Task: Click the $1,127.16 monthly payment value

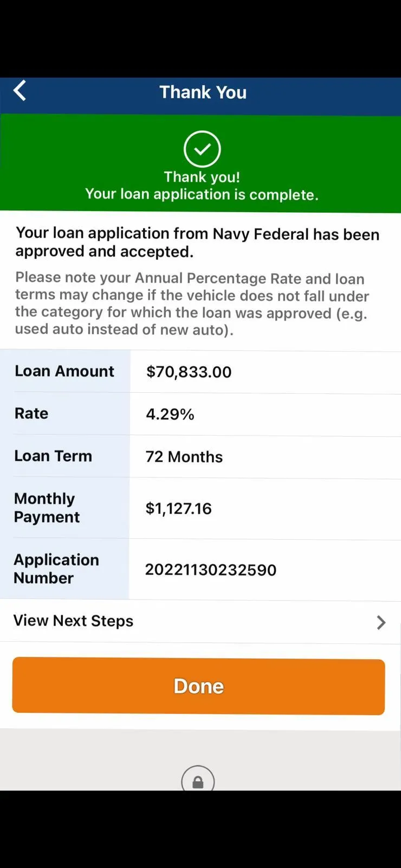Action: pos(178,508)
